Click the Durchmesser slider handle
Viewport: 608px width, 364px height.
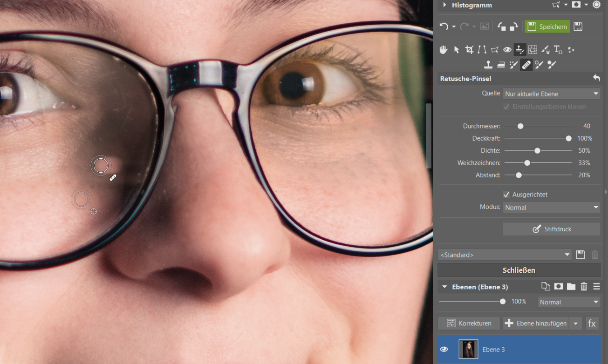click(x=520, y=126)
